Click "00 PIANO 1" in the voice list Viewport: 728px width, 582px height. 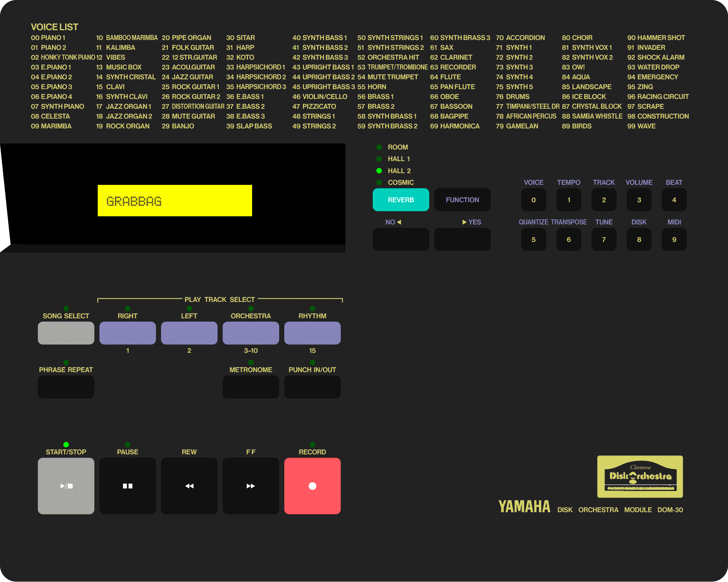click(48, 38)
